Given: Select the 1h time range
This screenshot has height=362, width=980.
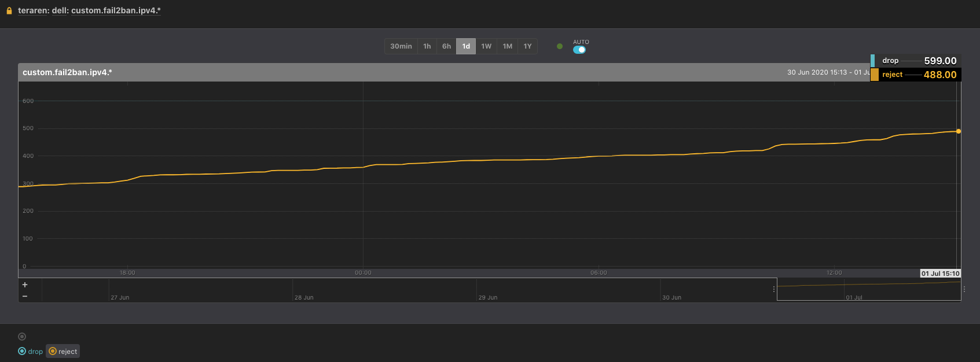Looking at the screenshot, I should (x=427, y=46).
